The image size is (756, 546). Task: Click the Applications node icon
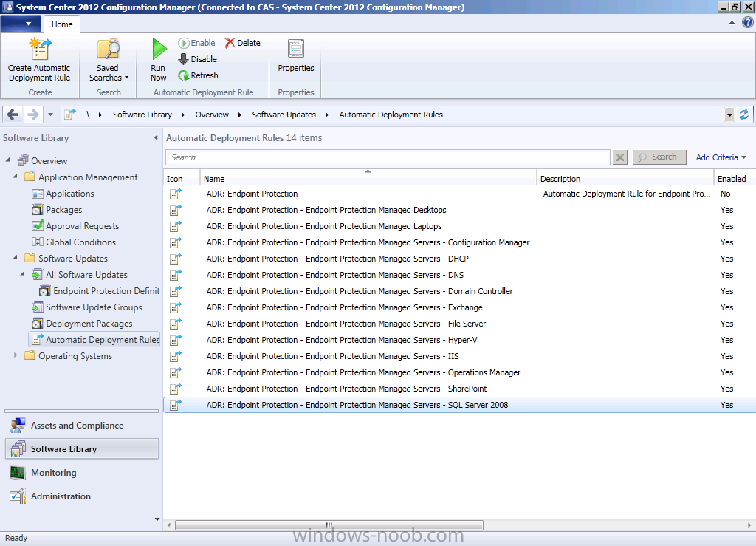coord(37,194)
